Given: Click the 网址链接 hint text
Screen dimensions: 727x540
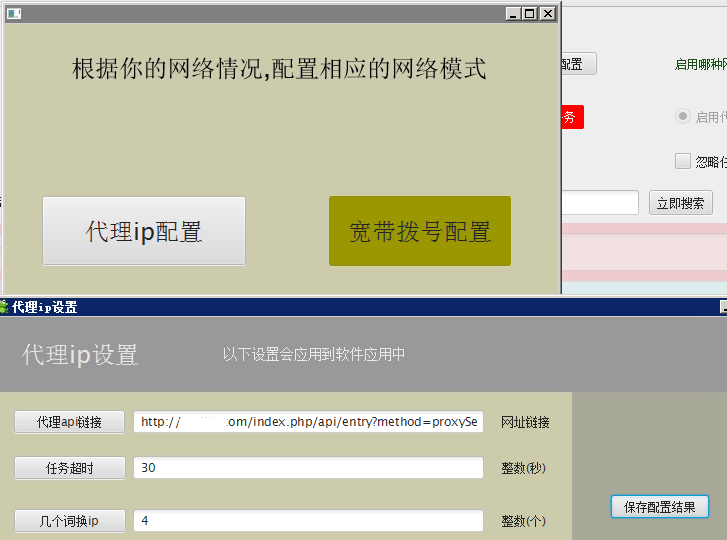Looking at the screenshot, I should (525, 422).
